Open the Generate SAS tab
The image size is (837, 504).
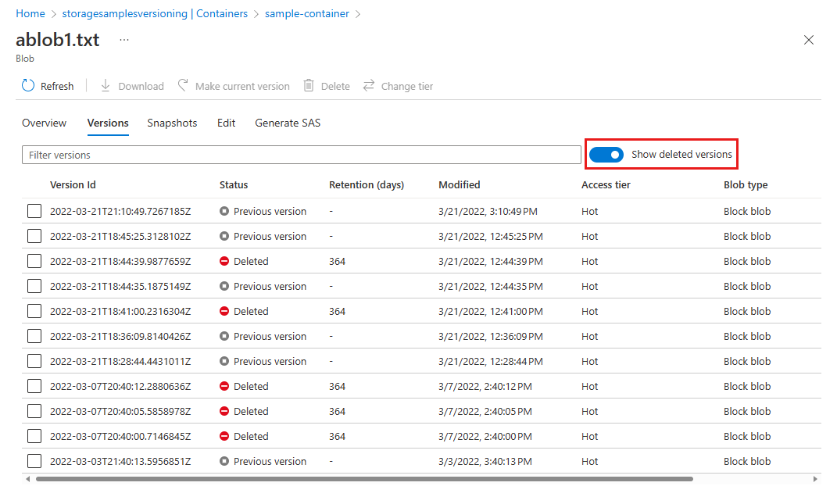288,123
